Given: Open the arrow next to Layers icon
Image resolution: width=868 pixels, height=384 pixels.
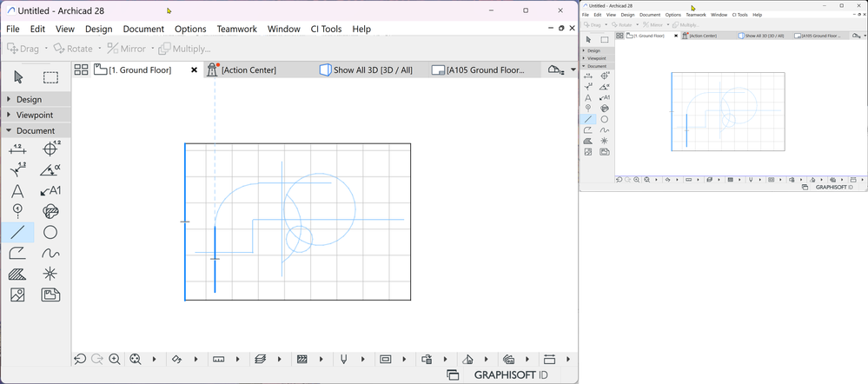Looking at the screenshot, I should tap(279, 359).
